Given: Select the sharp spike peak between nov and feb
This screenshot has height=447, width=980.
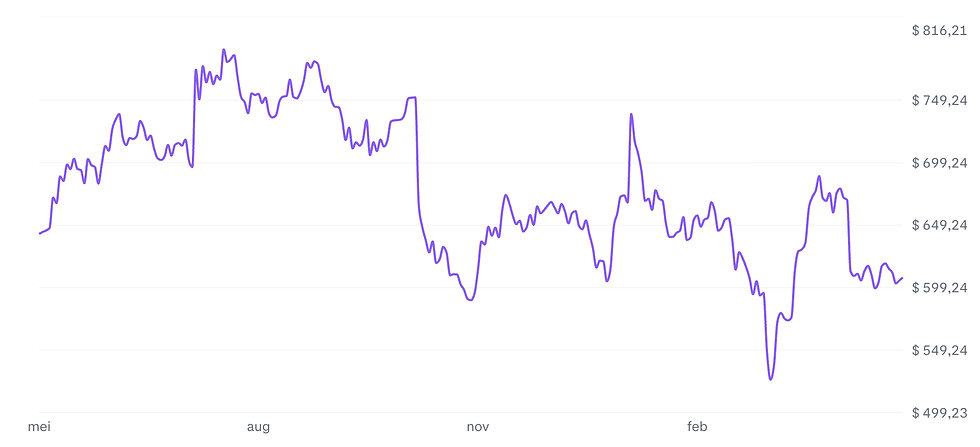Looking at the screenshot, I should [x=631, y=114].
